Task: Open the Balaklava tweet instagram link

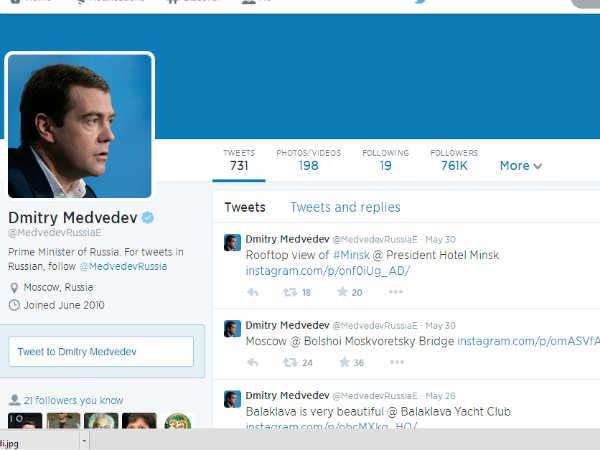Action: pos(331,426)
